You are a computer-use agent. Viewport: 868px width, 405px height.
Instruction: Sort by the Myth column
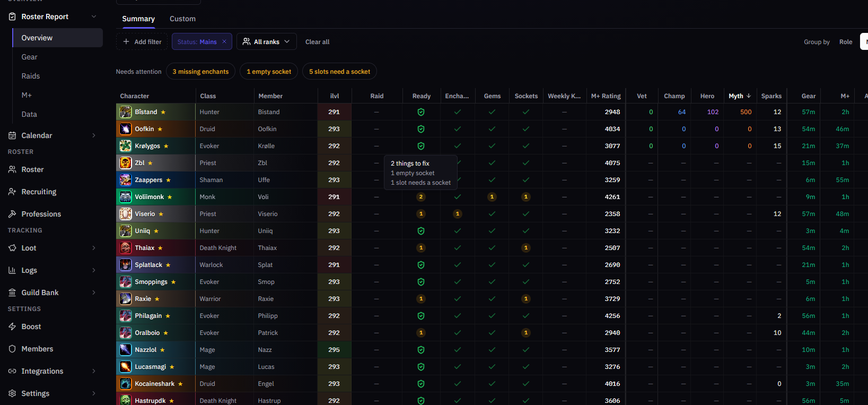coord(740,96)
